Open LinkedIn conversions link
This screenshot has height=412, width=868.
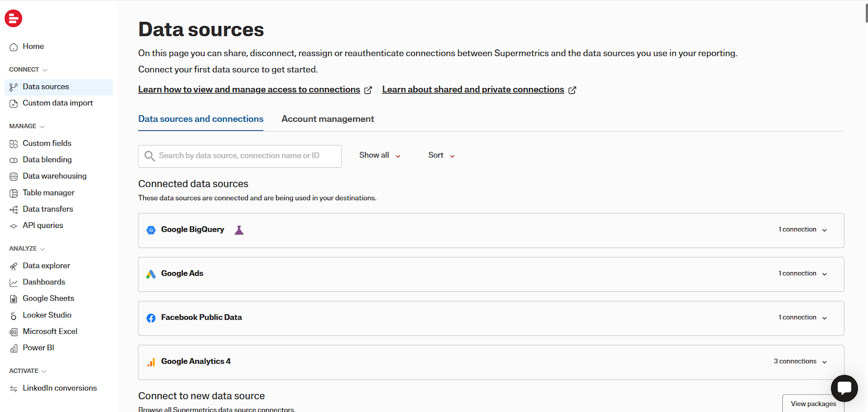60,388
